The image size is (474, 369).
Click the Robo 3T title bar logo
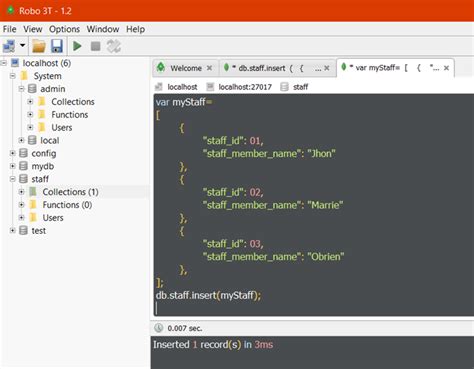10,10
